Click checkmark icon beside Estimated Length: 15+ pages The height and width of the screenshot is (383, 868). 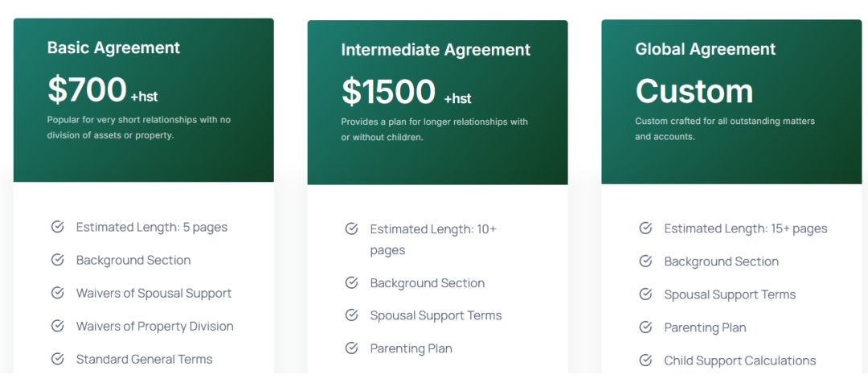[x=645, y=229]
